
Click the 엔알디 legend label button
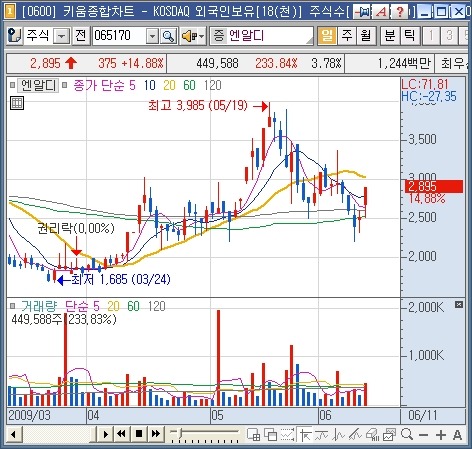38,85
